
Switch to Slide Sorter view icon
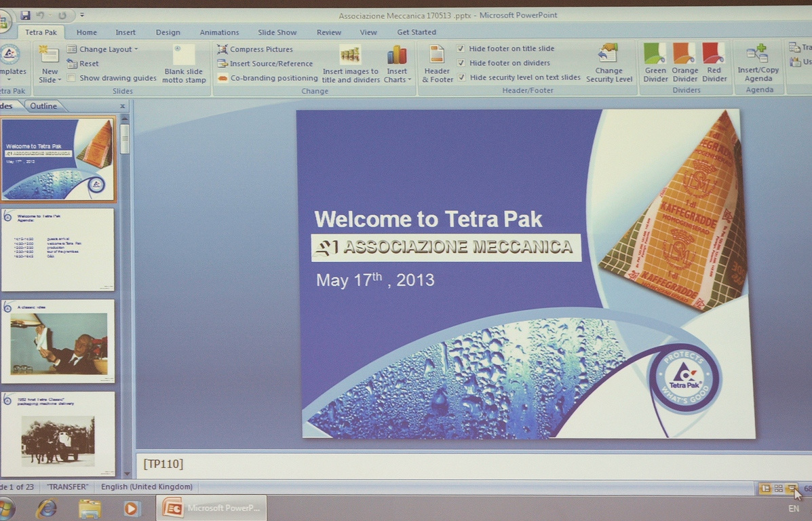point(778,488)
